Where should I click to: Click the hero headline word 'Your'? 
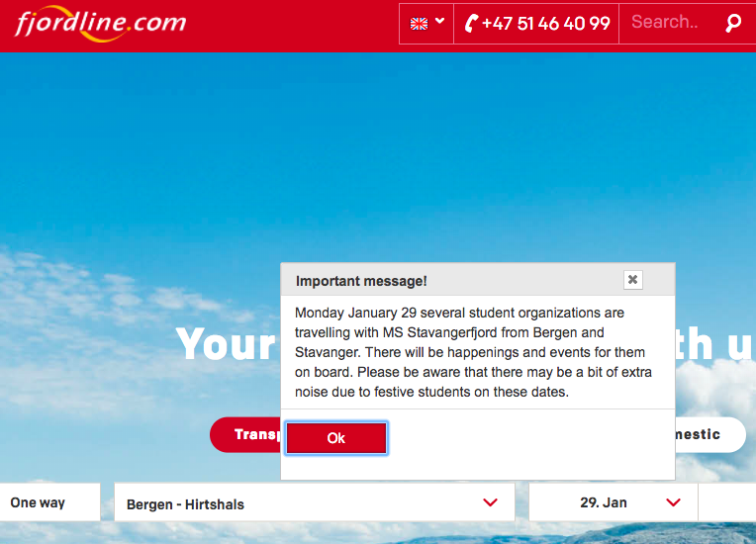coord(226,344)
